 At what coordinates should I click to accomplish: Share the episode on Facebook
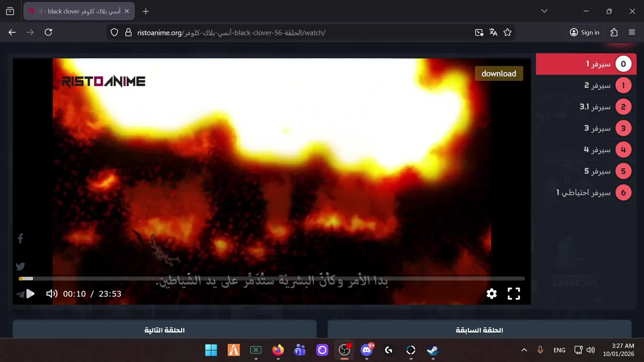tap(21, 238)
